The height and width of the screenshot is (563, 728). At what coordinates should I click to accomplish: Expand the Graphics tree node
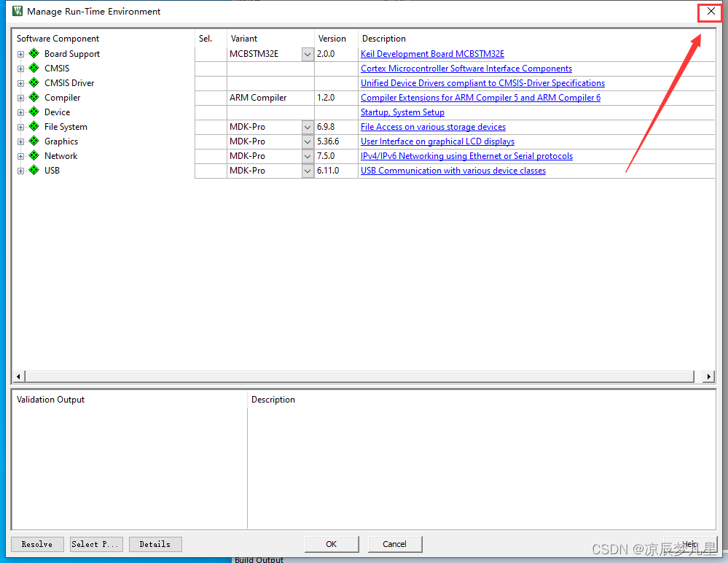click(20, 142)
